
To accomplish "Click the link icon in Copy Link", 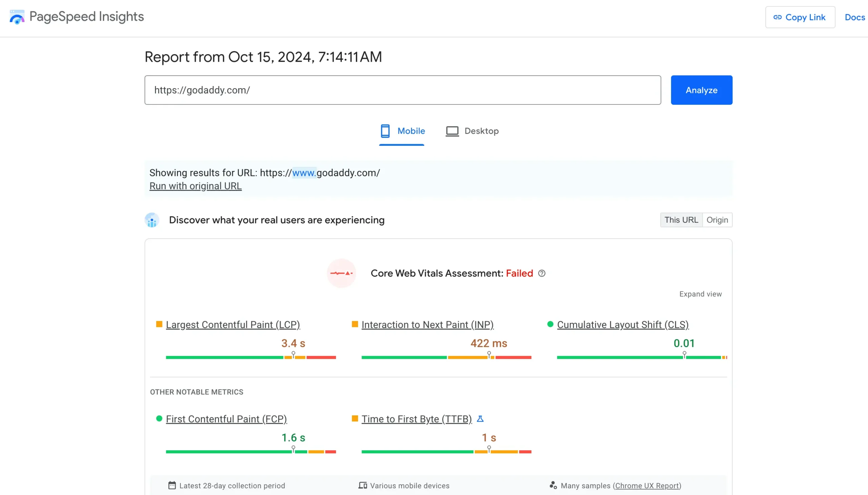I will [x=777, y=17].
